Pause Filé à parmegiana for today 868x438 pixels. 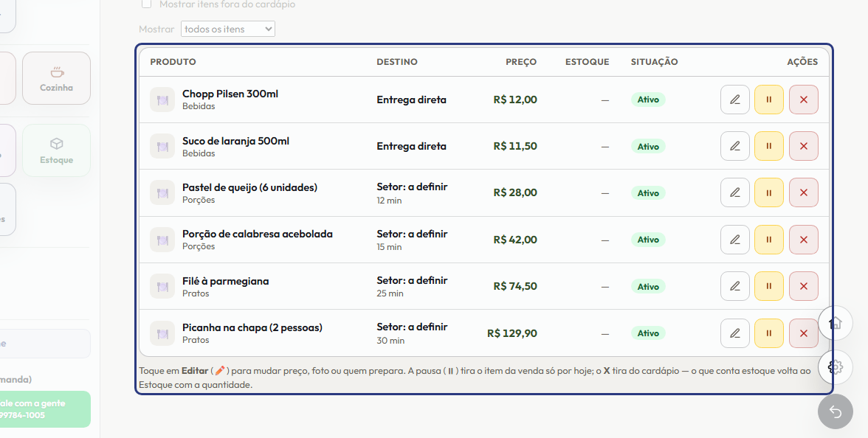[x=769, y=286]
